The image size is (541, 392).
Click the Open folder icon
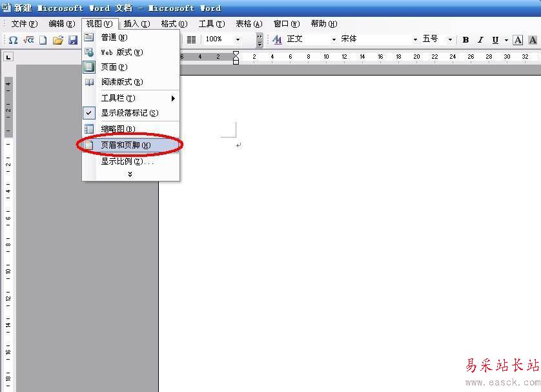coord(58,40)
